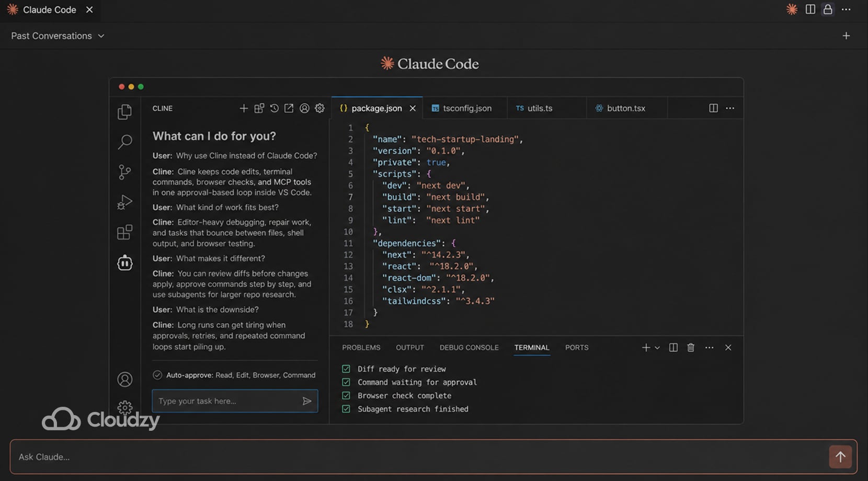
Task: Open the Cline account icon
Action: 304,108
